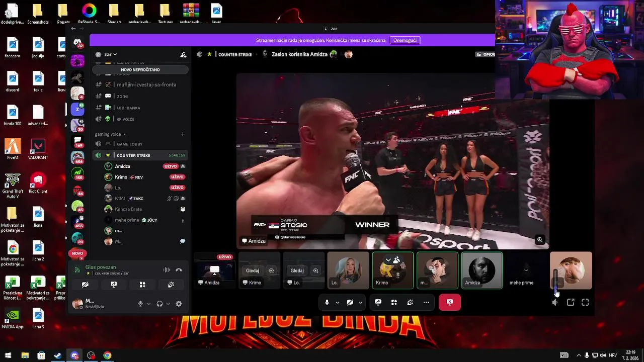Click Onemogući to disable streamer mode
Screen dimensions: 644x362
click(405, 40)
